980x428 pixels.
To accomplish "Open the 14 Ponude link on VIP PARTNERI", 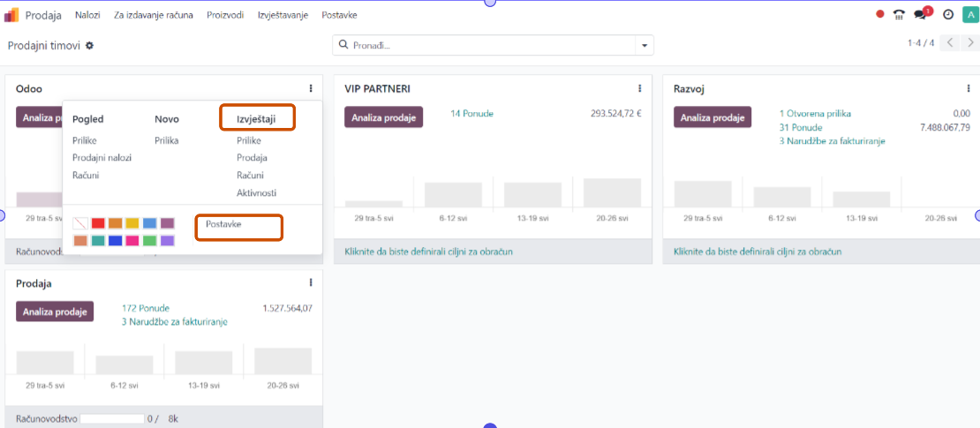I will click(471, 114).
